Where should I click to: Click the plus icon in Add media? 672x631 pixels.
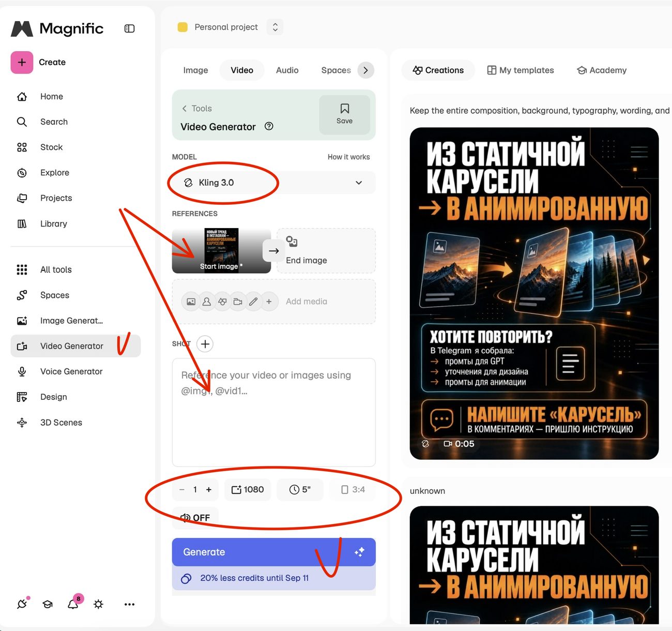(269, 302)
